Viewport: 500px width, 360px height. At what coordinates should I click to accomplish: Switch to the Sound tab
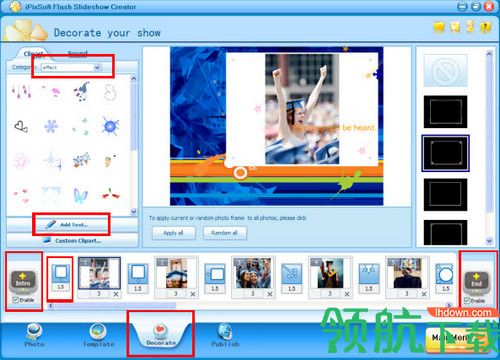pos(78,53)
